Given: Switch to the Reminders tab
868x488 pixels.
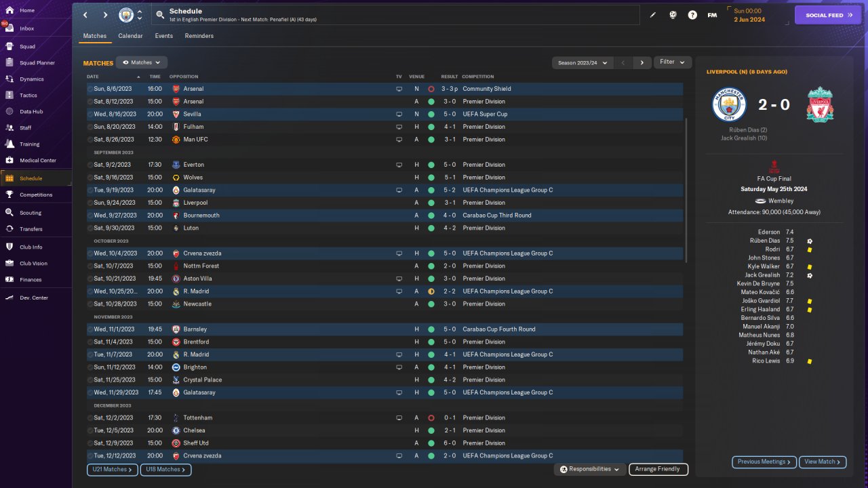Looking at the screenshot, I should pyautogui.click(x=199, y=36).
